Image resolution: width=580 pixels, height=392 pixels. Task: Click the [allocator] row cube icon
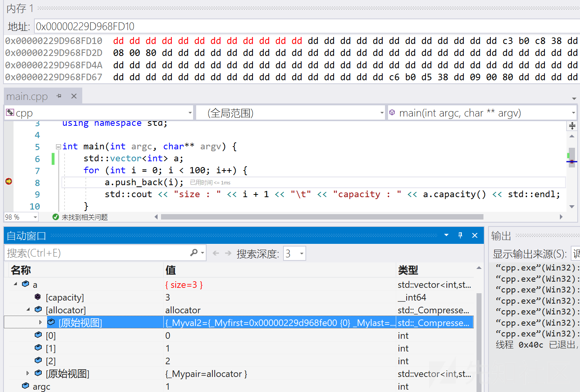pos(38,309)
